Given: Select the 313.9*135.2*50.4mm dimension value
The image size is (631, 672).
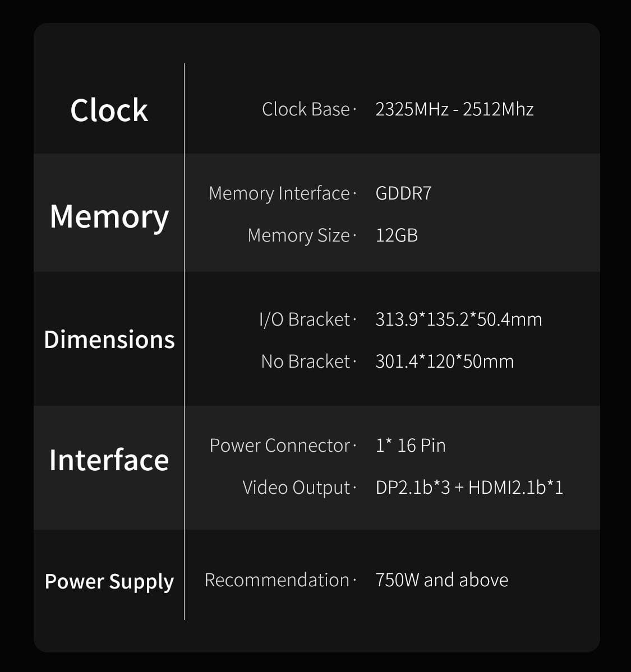Looking at the screenshot, I should [458, 319].
